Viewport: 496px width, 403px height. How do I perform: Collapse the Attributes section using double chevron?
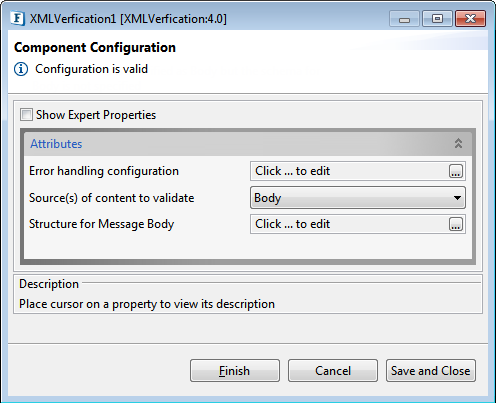(x=458, y=144)
